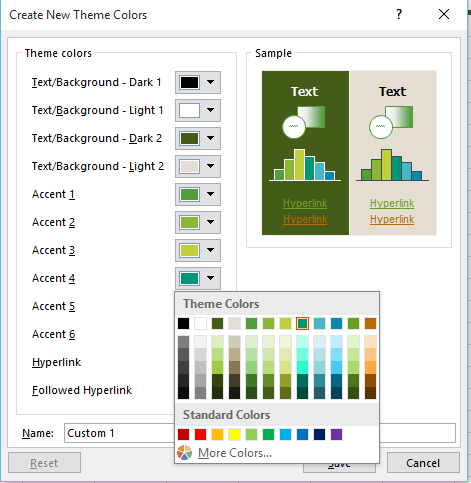Select the black theme color swatch

(183, 323)
